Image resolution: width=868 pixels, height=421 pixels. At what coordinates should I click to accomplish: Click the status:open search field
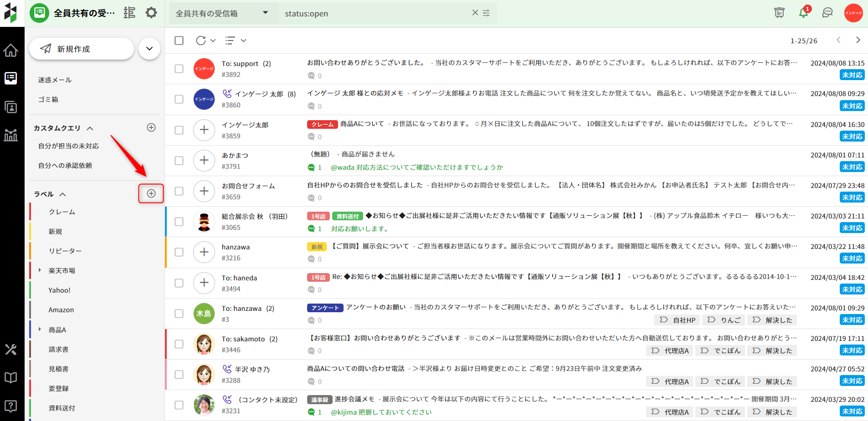[x=374, y=14]
